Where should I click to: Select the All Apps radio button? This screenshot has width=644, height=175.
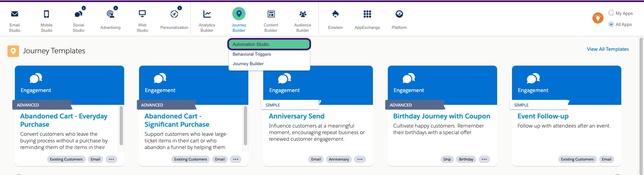(611, 24)
